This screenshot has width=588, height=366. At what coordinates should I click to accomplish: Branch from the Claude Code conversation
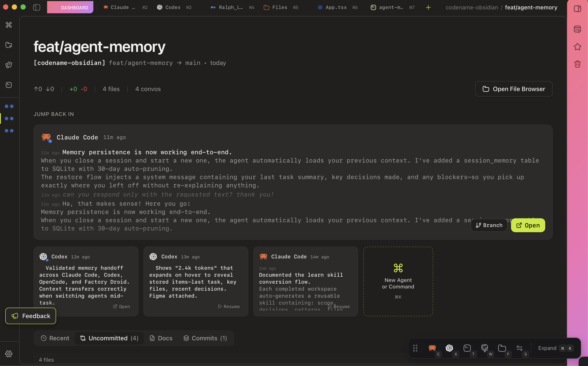(489, 225)
